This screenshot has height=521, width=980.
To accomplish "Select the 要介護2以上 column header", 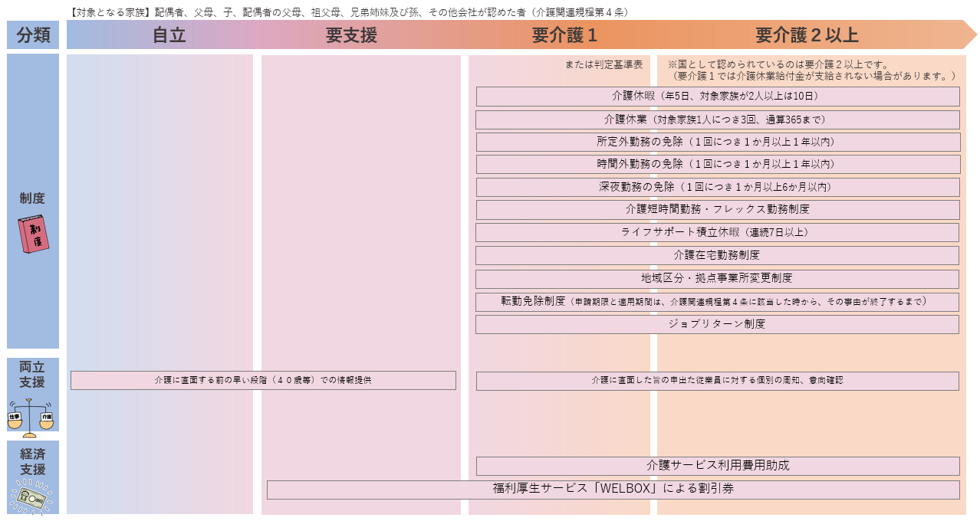I will [x=805, y=34].
